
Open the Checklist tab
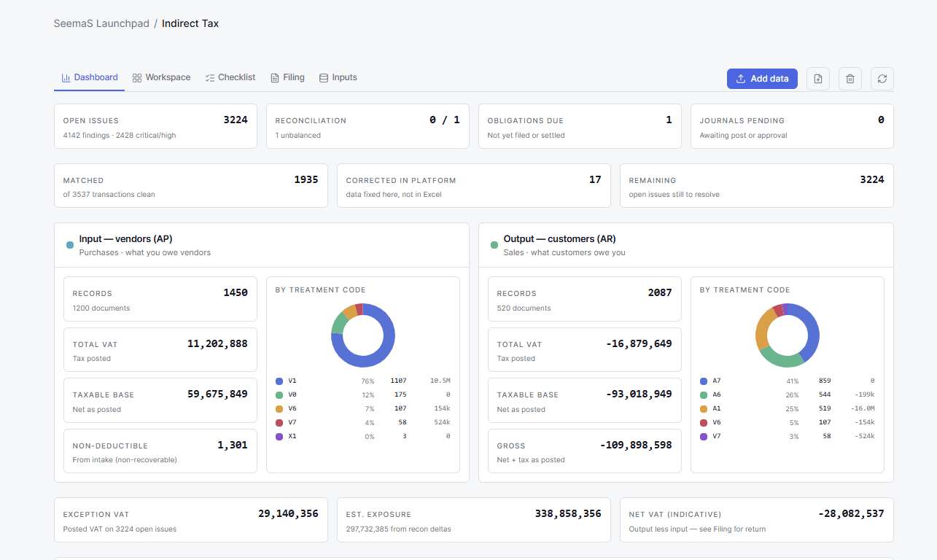click(230, 77)
